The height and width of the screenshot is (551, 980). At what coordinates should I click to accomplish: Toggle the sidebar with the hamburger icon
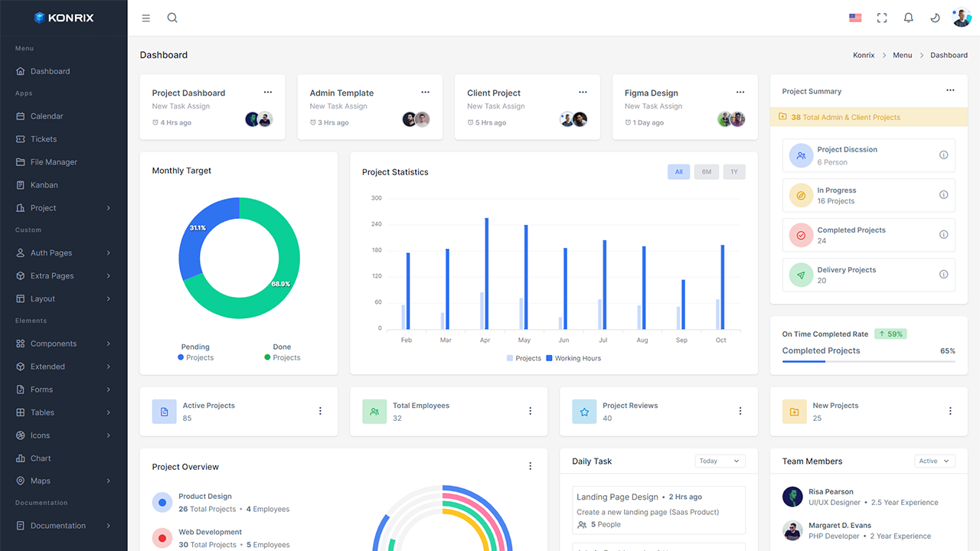pyautogui.click(x=145, y=18)
